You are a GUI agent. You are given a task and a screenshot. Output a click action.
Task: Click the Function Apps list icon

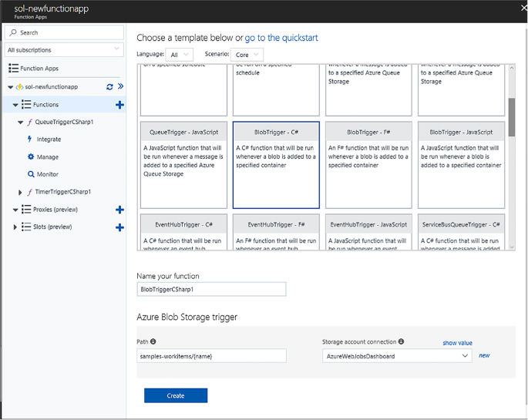pyautogui.click(x=13, y=69)
